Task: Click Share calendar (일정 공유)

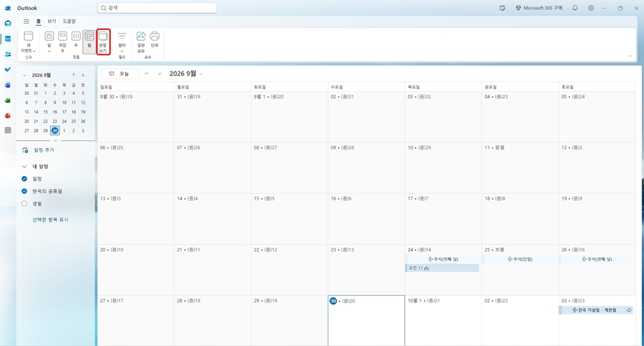Action: point(141,42)
